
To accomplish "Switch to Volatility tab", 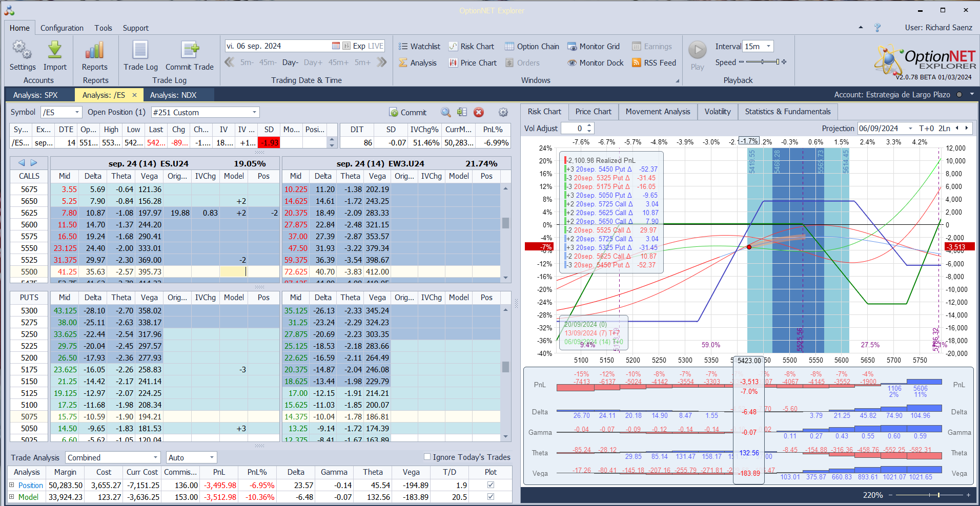I will pyautogui.click(x=718, y=112).
